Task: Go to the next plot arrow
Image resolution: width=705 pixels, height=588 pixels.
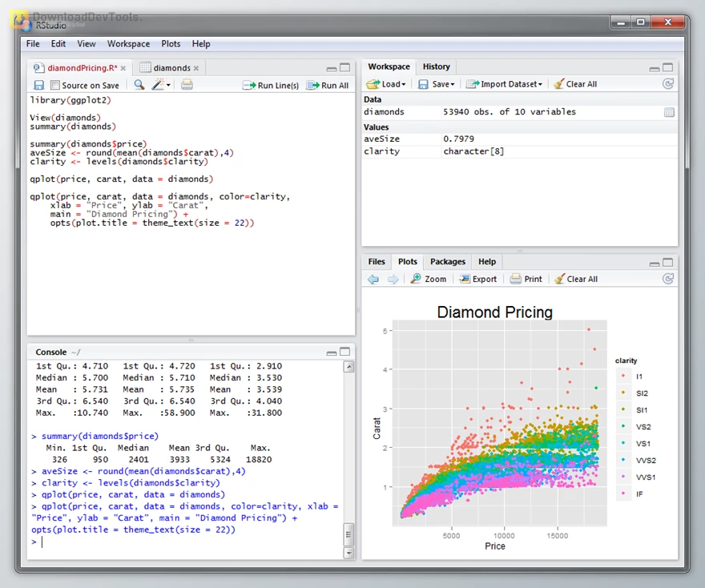Action: point(393,279)
